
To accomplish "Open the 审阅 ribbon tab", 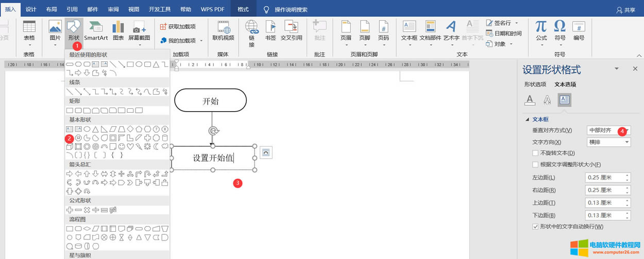I will tap(113, 9).
